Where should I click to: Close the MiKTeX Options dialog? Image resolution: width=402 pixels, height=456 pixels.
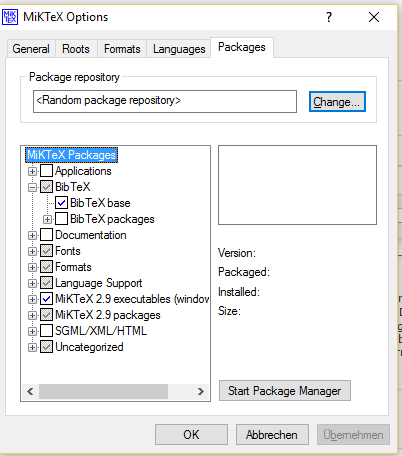click(374, 17)
